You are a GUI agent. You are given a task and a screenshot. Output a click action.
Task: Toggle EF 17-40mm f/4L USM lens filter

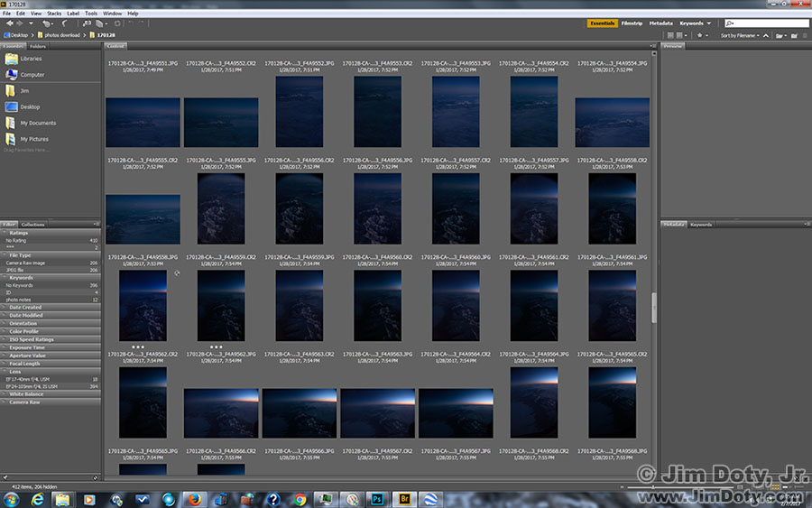pos(51,380)
